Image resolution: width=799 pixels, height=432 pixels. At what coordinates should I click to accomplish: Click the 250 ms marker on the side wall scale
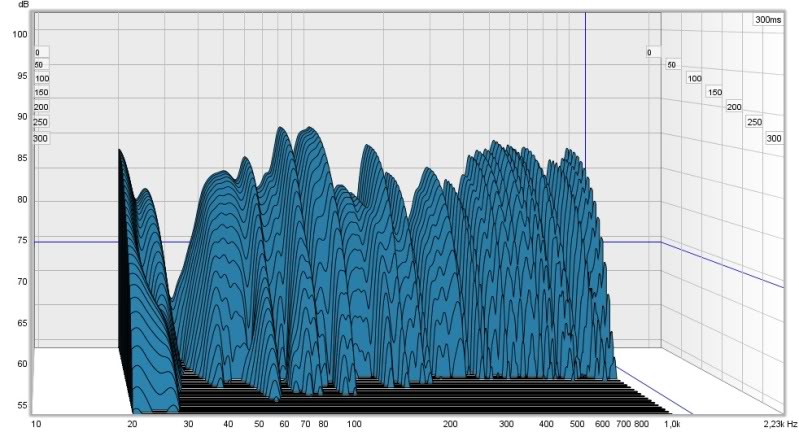[754, 122]
